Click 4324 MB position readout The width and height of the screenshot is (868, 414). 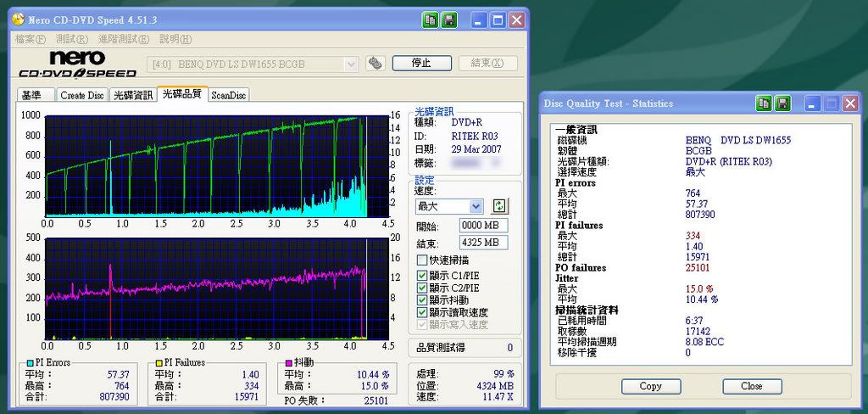(495, 386)
